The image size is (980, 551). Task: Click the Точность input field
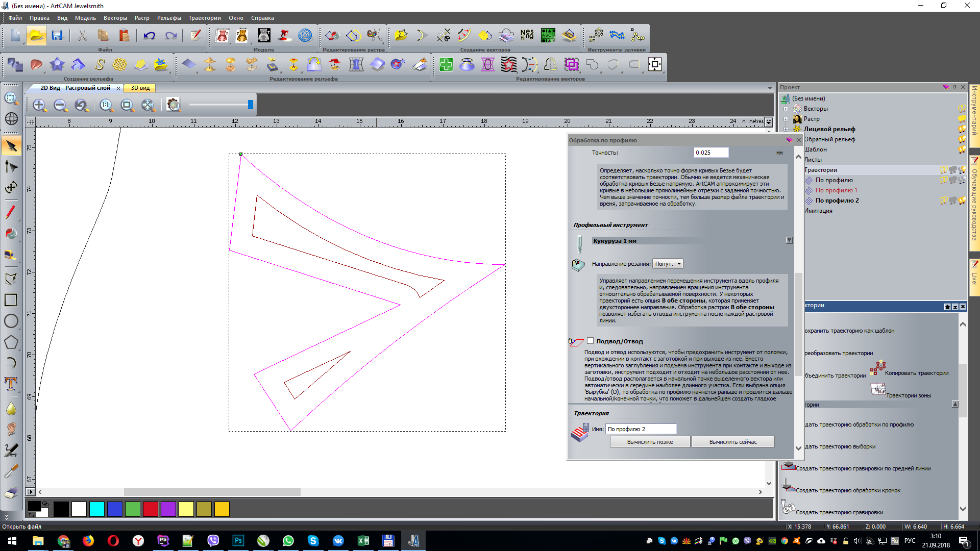coord(710,153)
